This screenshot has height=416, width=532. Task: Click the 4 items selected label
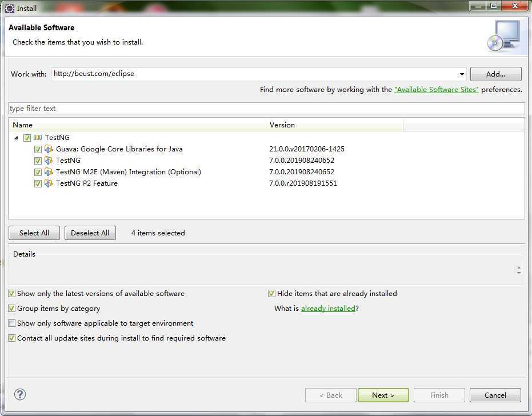tap(158, 233)
